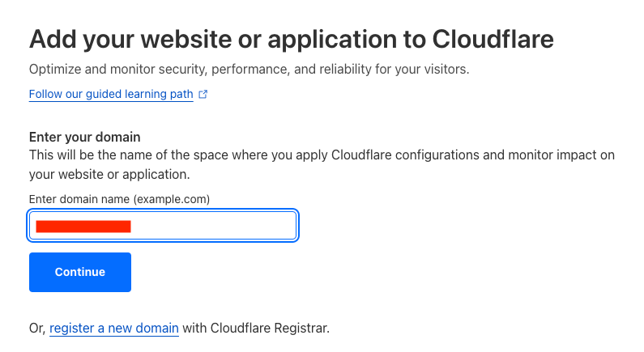The width and height of the screenshot is (644, 352).
Task: Follow our guided learning path link
Action: pyautogui.click(x=111, y=94)
